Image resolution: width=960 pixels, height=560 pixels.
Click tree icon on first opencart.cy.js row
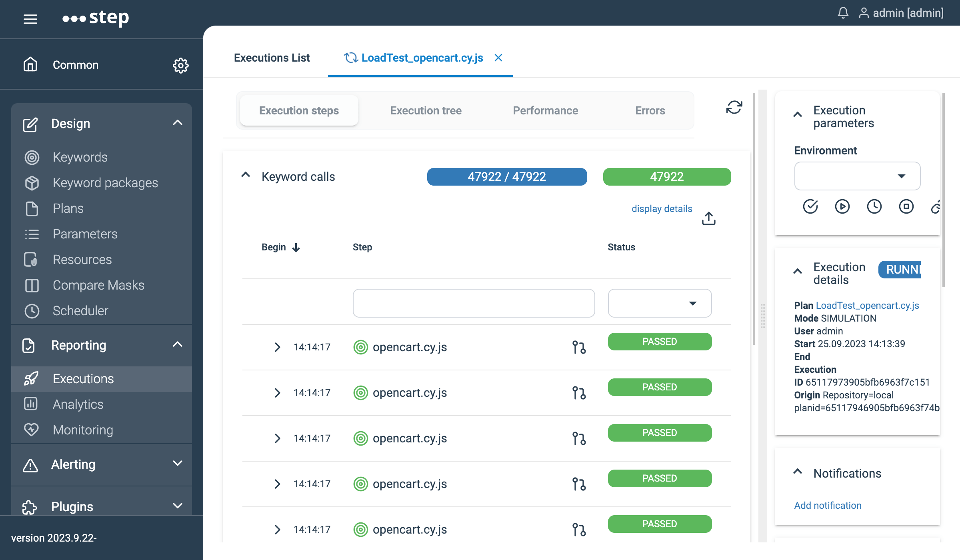point(579,347)
